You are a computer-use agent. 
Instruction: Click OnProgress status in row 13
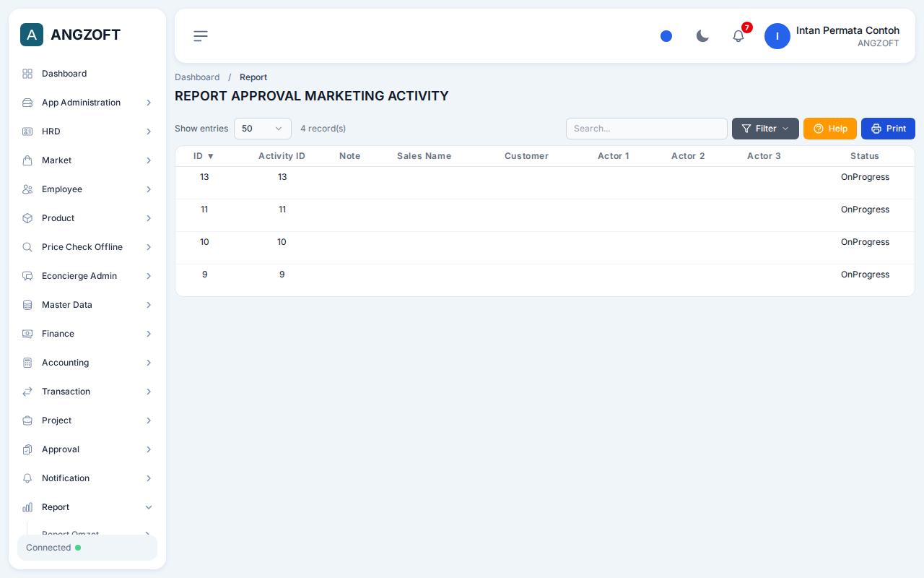865,177
